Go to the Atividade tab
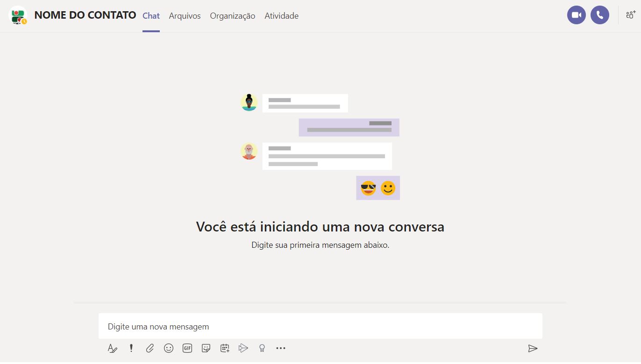 coord(281,16)
